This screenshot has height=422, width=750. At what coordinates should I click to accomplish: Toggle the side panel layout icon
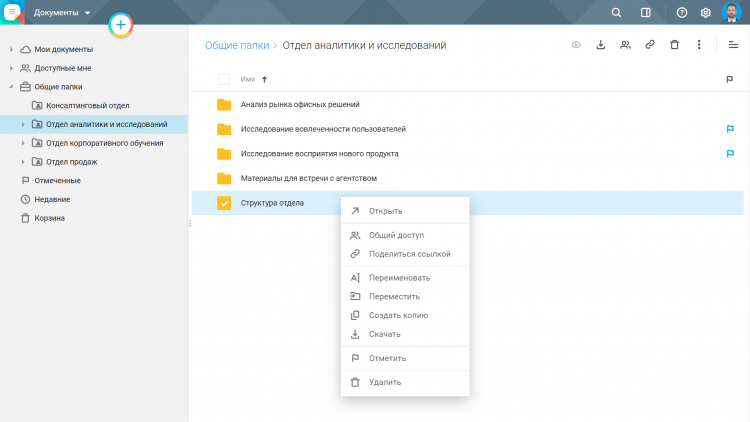tap(645, 13)
